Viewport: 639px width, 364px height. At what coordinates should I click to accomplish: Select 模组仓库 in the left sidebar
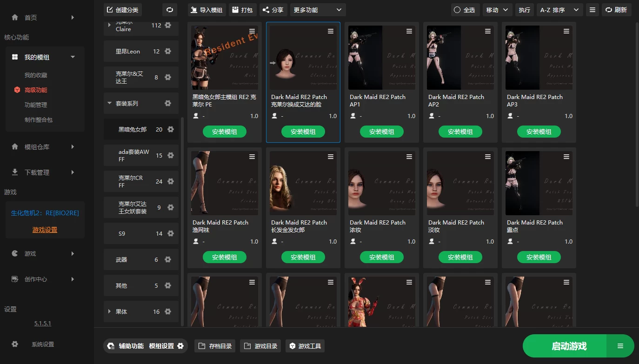(37, 147)
